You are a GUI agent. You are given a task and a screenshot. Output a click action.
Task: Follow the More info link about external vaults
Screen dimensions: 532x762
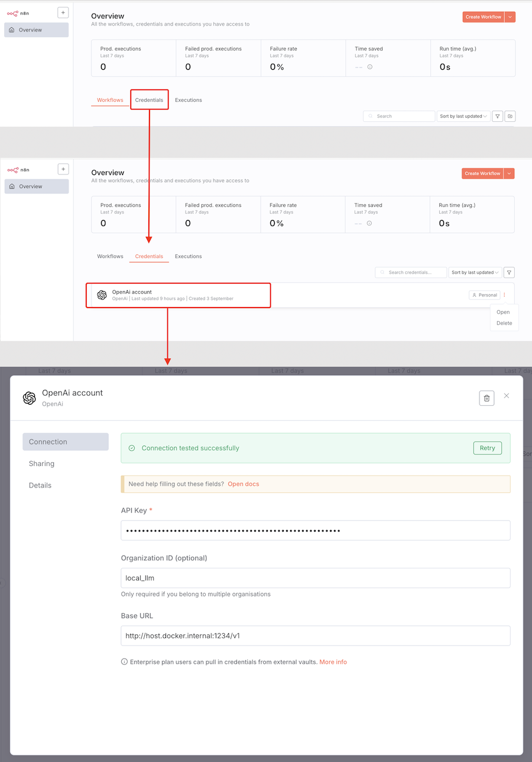click(333, 662)
